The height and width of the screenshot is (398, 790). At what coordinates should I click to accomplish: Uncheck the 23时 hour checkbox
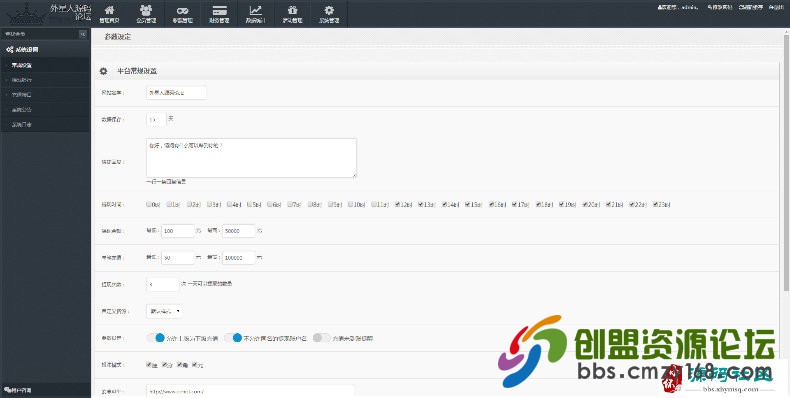click(x=656, y=204)
